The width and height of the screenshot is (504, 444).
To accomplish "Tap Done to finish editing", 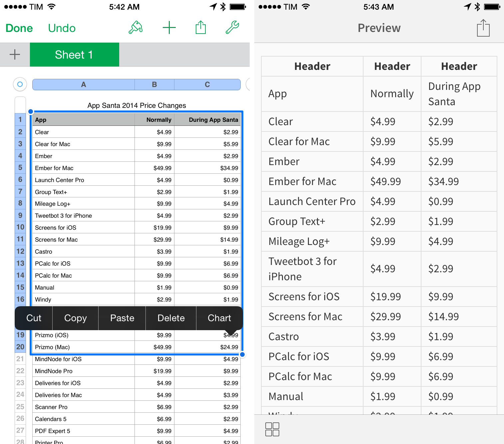I will 19,28.
